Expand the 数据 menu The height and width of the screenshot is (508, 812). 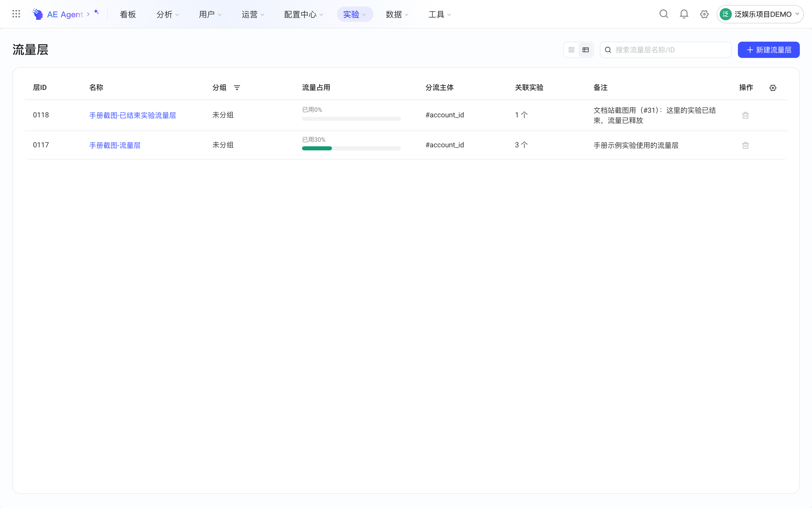(397, 14)
